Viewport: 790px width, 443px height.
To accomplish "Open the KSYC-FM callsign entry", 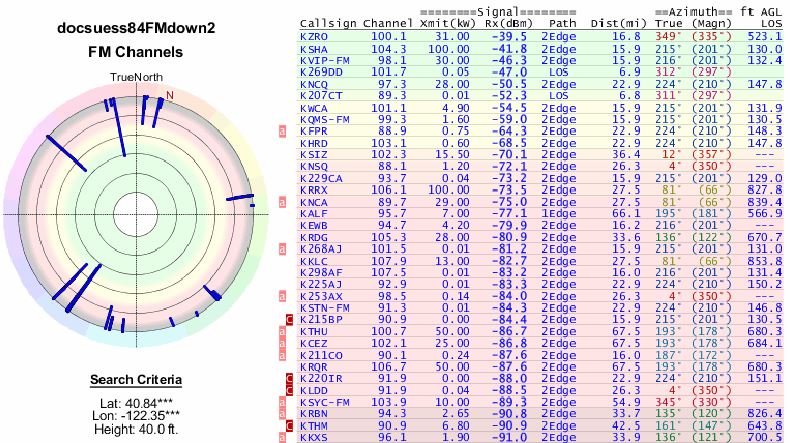I will (x=323, y=401).
